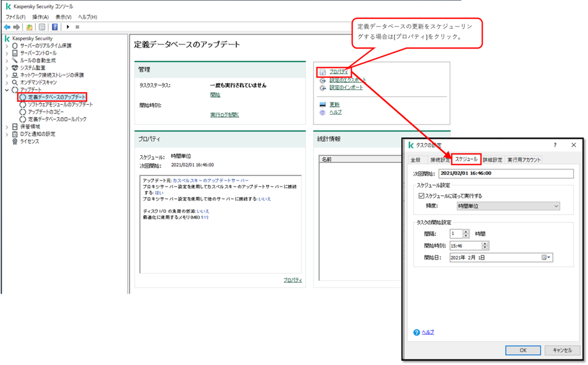Image resolution: width=588 pixels, height=365 pixels.
Task: Switch to the 実行用アカウント tab
Action: coord(524,160)
